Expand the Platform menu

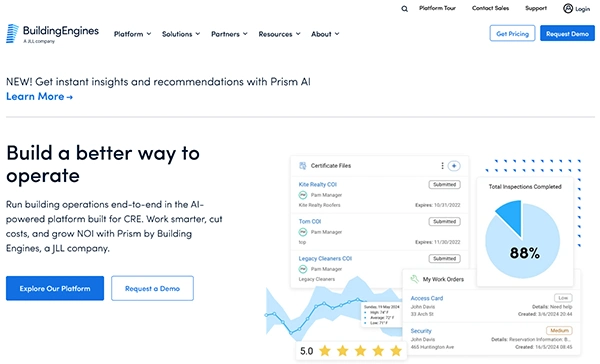[x=132, y=34]
